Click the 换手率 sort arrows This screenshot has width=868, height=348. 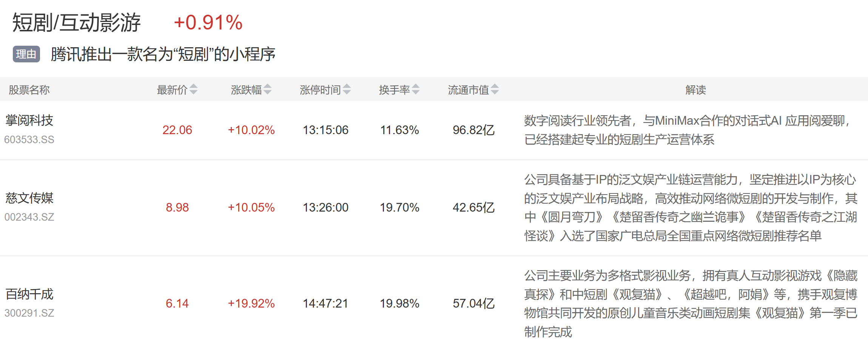pos(416,90)
